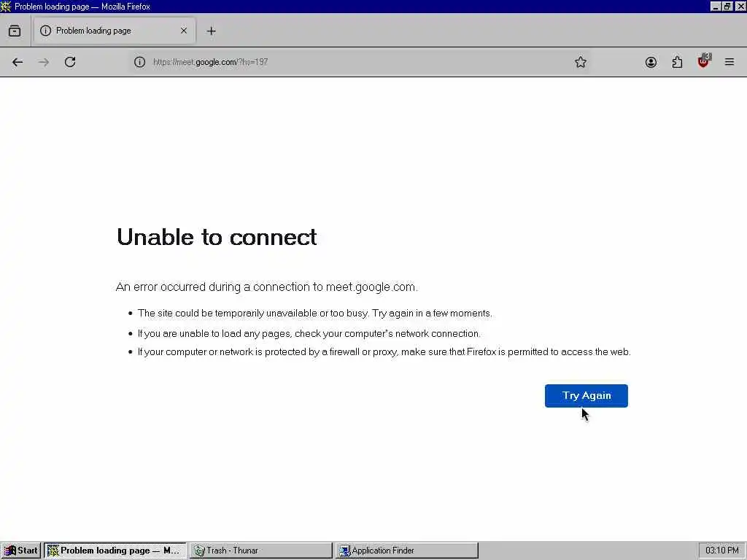Open the Extensions puzzle icon

[x=677, y=62]
